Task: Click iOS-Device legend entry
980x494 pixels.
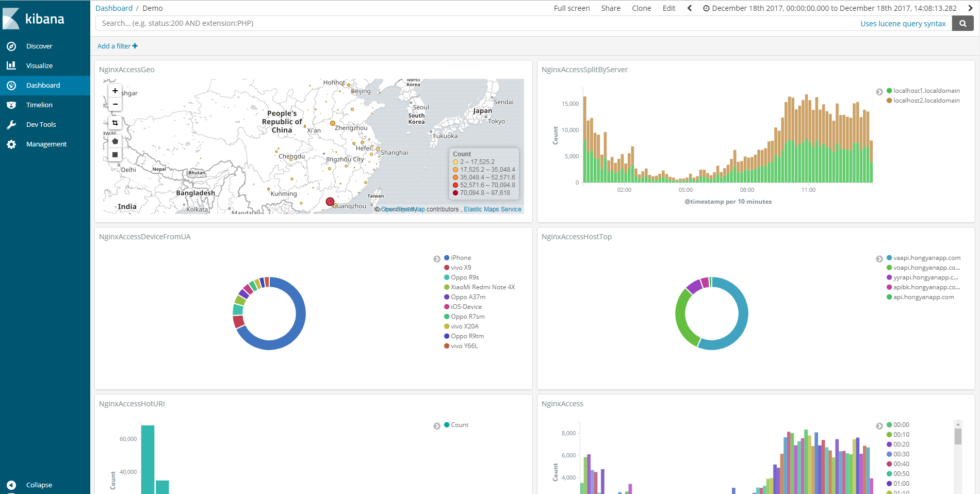Action: tap(463, 307)
